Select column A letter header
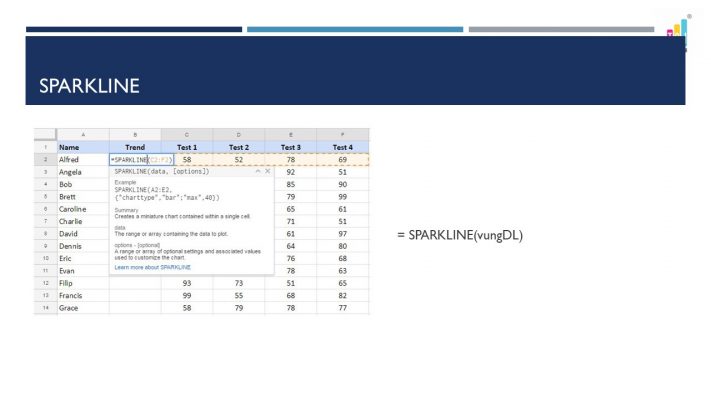711x400 pixels. [82, 134]
